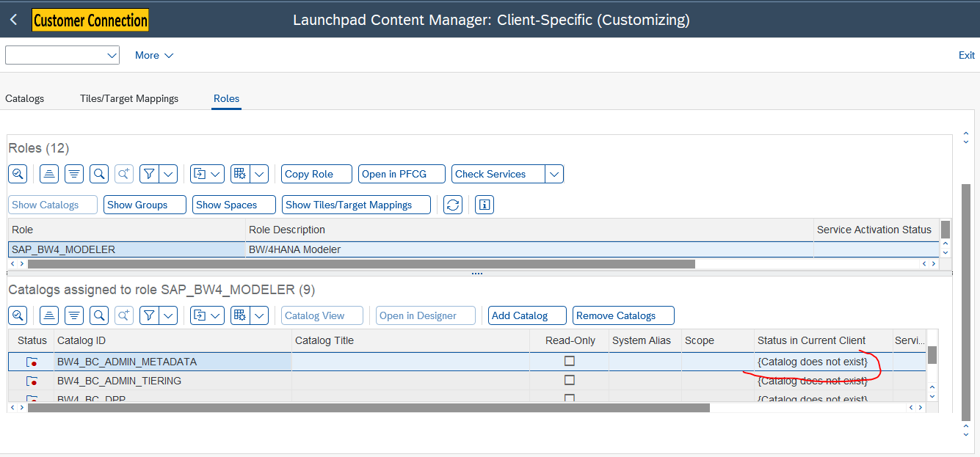Switch to the Tiles/Target Mappings tab
The width and height of the screenshot is (980, 457).
[129, 98]
